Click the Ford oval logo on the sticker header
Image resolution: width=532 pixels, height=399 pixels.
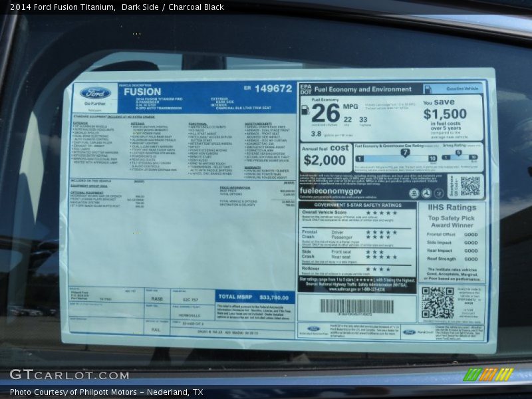[x=95, y=93]
